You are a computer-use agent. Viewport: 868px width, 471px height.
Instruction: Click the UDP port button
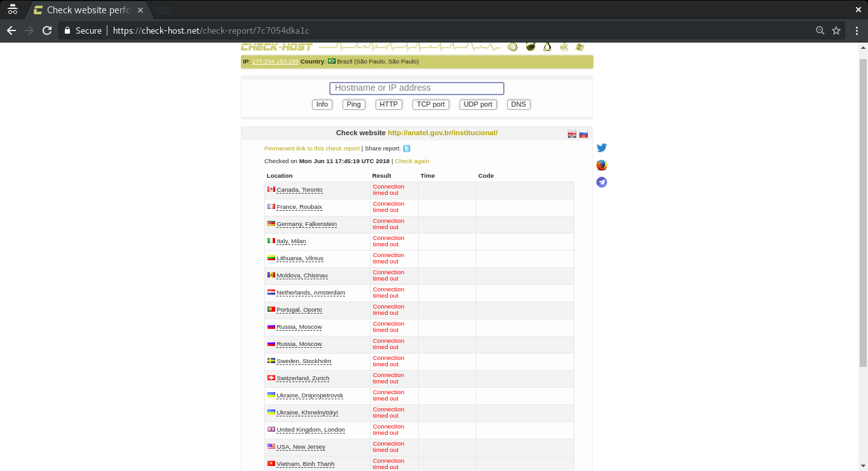(x=478, y=105)
